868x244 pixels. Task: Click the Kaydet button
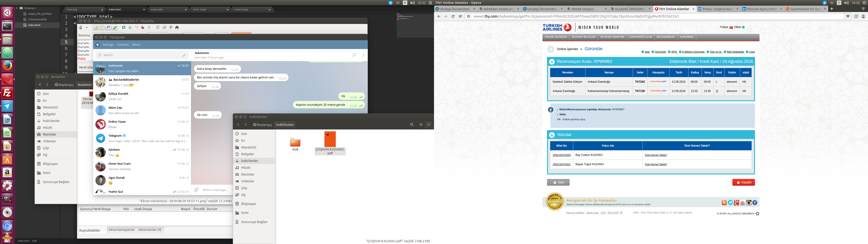click(x=743, y=182)
